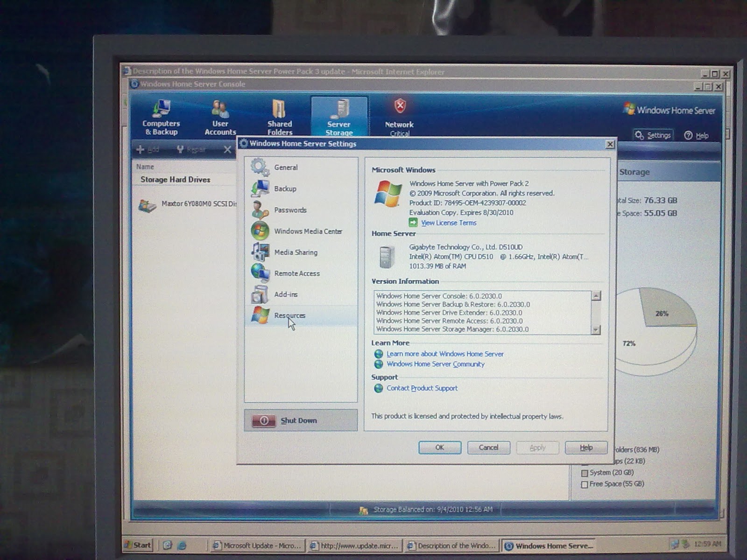Click the down arrow of version list scrollbar
The height and width of the screenshot is (560, 747).
(x=596, y=330)
